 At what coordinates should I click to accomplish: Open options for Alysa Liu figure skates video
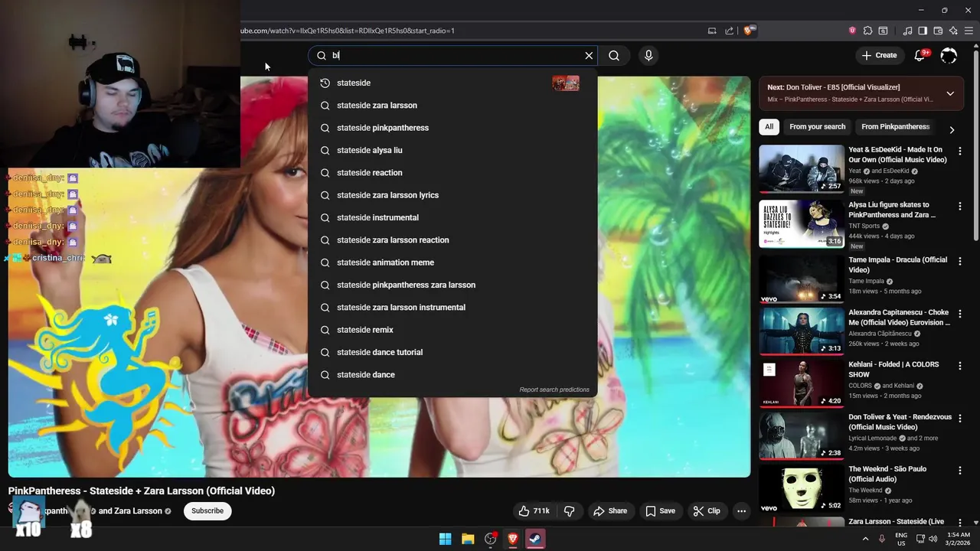959,207
